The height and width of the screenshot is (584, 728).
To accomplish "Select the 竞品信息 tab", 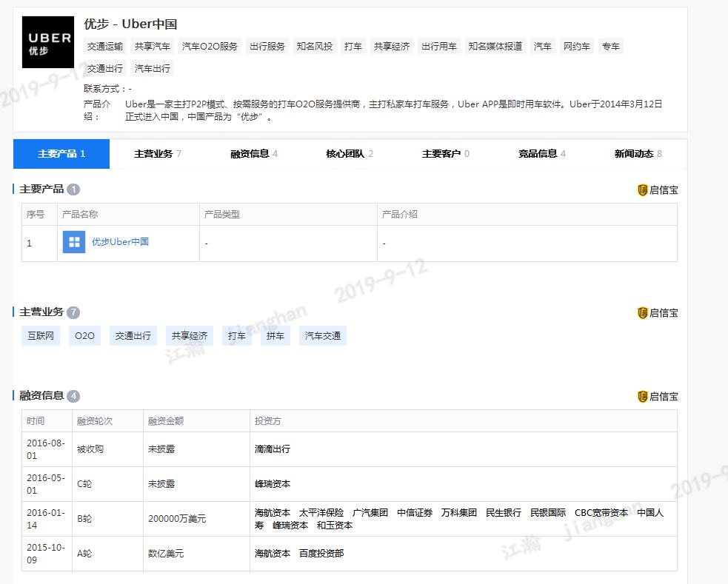I will 542,153.
